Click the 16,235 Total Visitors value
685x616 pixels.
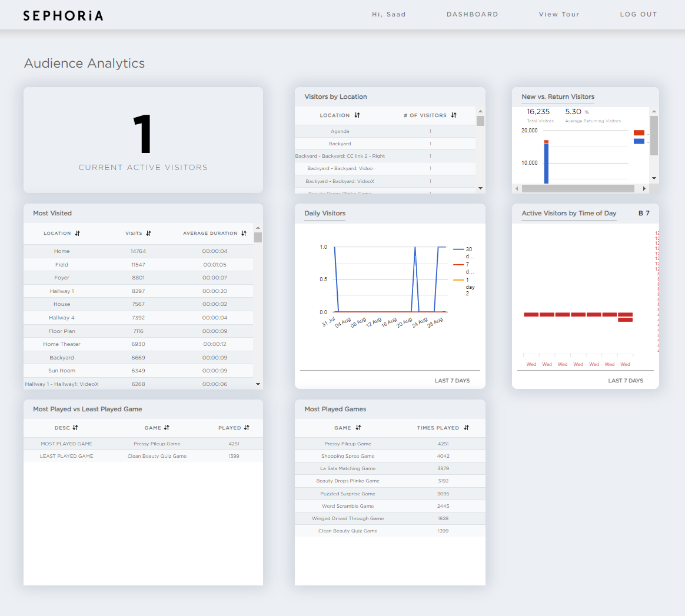[538, 112]
